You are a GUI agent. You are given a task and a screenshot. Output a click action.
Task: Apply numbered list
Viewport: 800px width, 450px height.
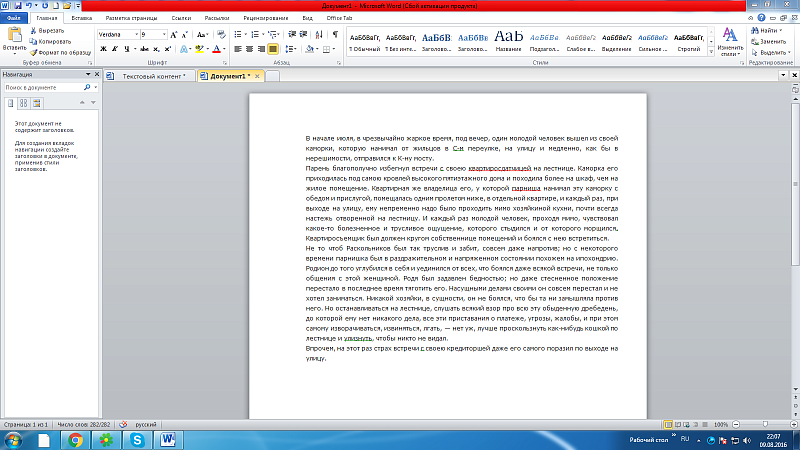[255, 35]
